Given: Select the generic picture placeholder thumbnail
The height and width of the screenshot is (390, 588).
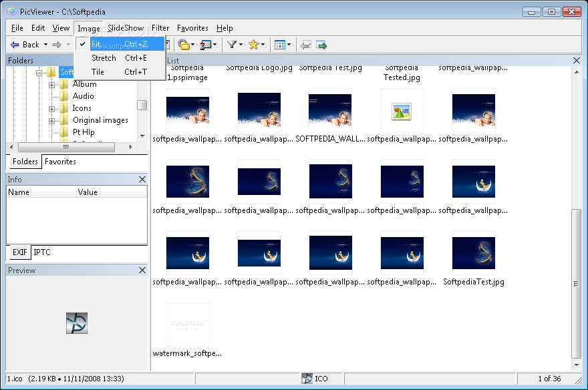Looking at the screenshot, I should (402, 112).
